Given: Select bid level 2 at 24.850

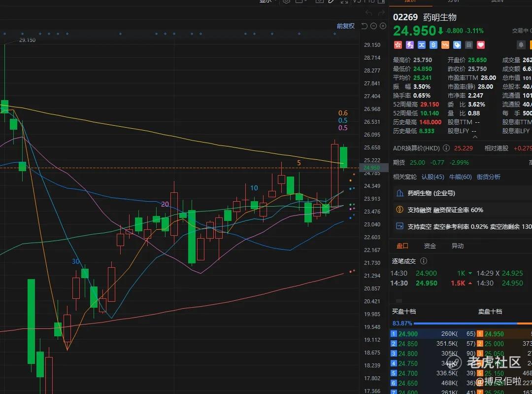Looking at the screenshot, I should pos(433,344).
